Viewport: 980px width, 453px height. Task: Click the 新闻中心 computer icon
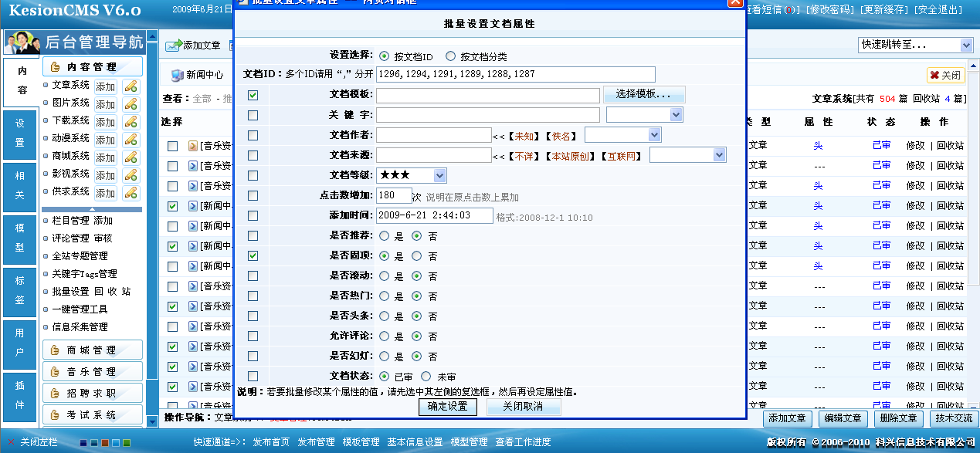point(177,76)
